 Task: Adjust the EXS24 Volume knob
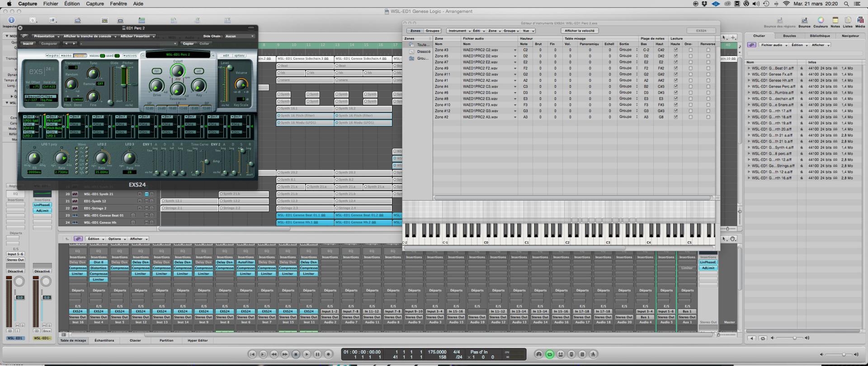(x=241, y=84)
